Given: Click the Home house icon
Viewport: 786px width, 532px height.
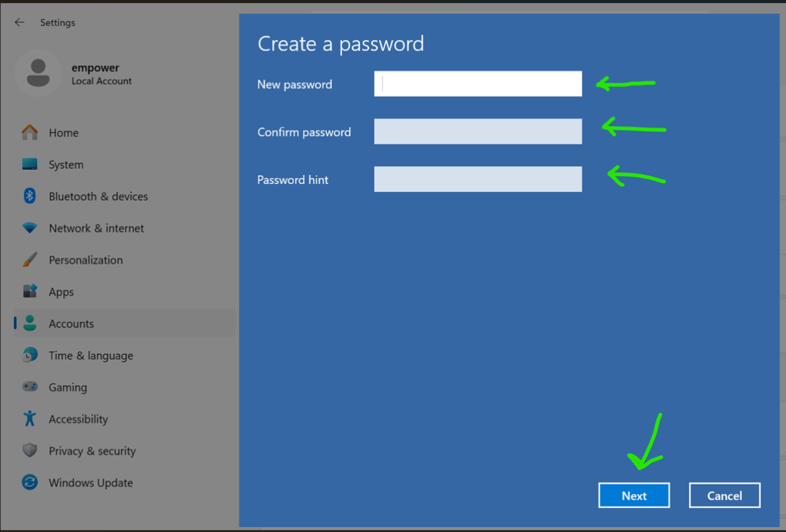Looking at the screenshot, I should point(30,133).
